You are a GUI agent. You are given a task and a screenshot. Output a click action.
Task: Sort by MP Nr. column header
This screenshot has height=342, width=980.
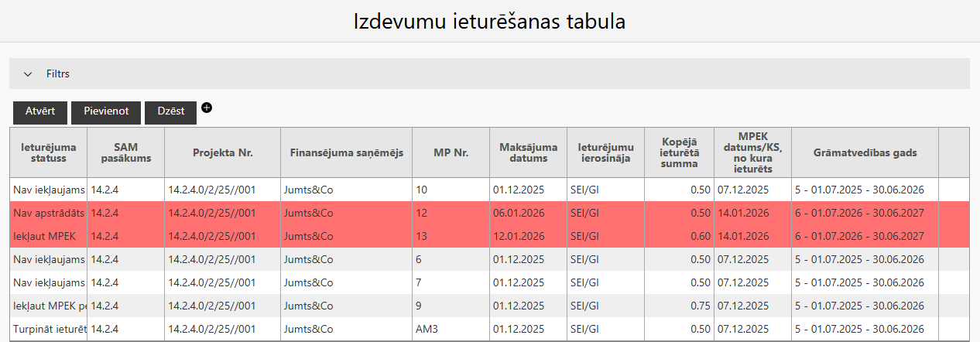pyautogui.click(x=451, y=152)
